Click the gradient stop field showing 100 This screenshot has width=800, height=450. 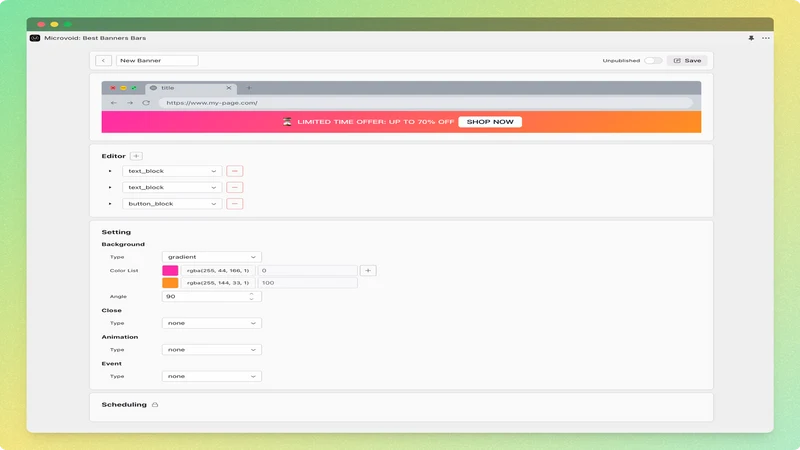click(308, 283)
